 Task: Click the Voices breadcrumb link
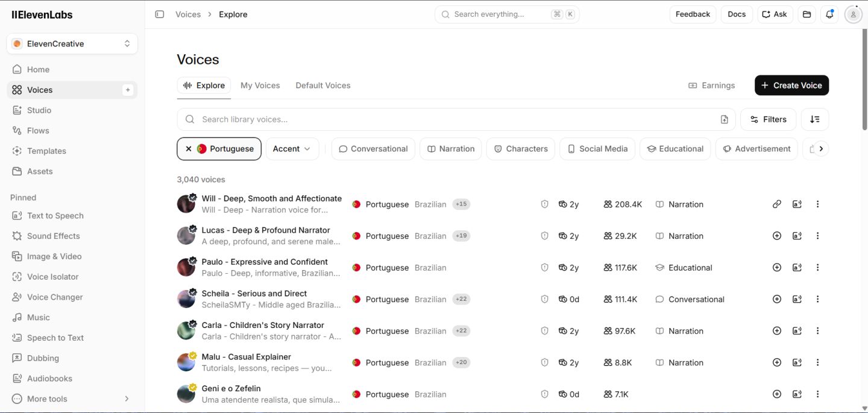[188, 14]
